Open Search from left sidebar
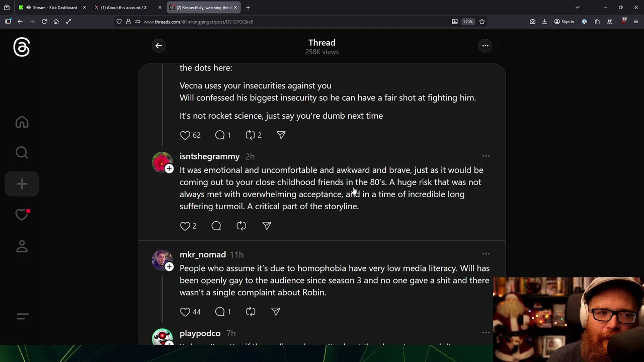The width and height of the screenshot is (644, 362). coord(22,152)
